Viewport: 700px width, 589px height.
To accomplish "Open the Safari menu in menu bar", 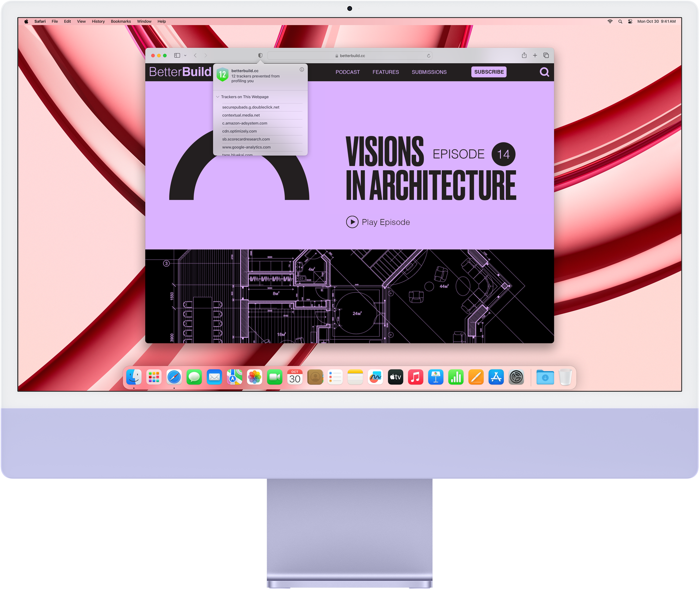I will pyautogui.click(x=40, y=21).
